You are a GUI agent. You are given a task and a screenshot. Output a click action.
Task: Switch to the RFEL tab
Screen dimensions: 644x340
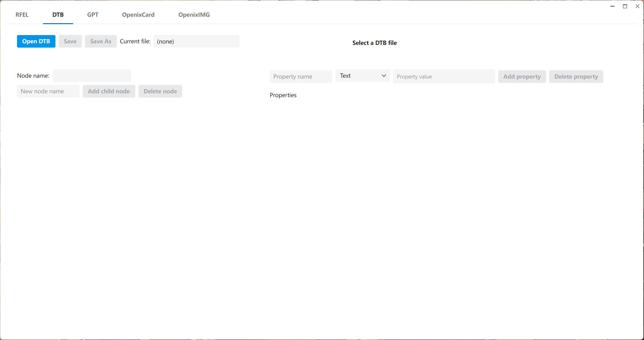pyautogui.click(x=22, y=15)
